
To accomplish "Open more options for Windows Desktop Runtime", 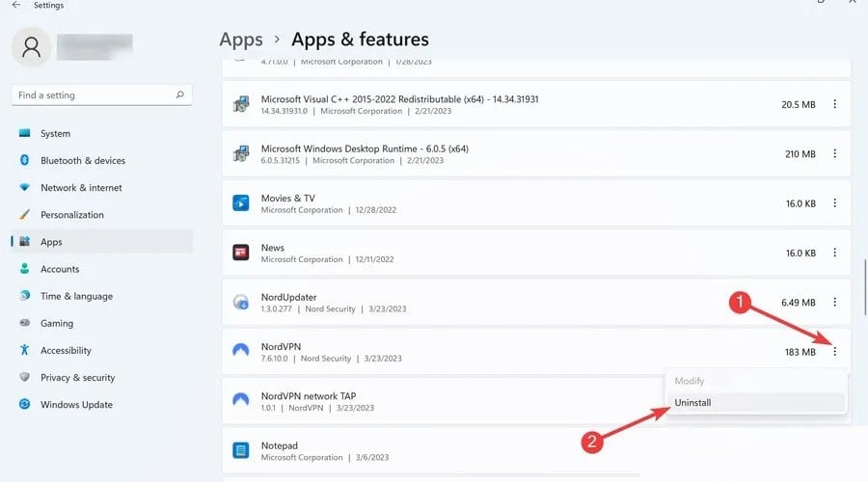I will tap(835, 153).
